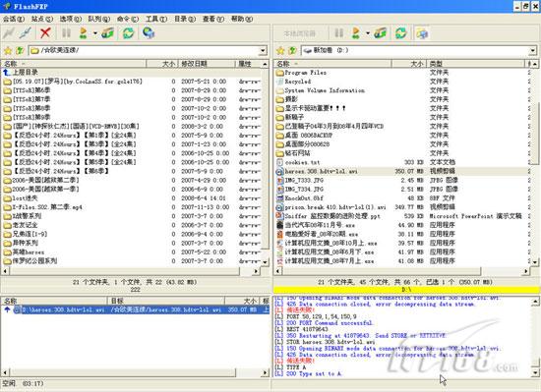The height and width of the screenshot is (392, 541).
Task: Click the left pane vertical scrollbar down arrow
Action: pyautogui.click(x=265, y=262)
